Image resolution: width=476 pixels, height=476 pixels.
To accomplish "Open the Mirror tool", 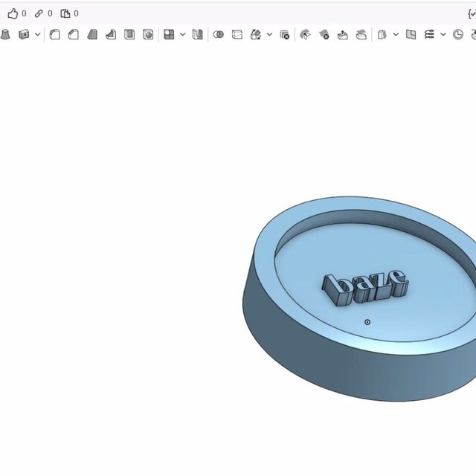I will point(197,34).
